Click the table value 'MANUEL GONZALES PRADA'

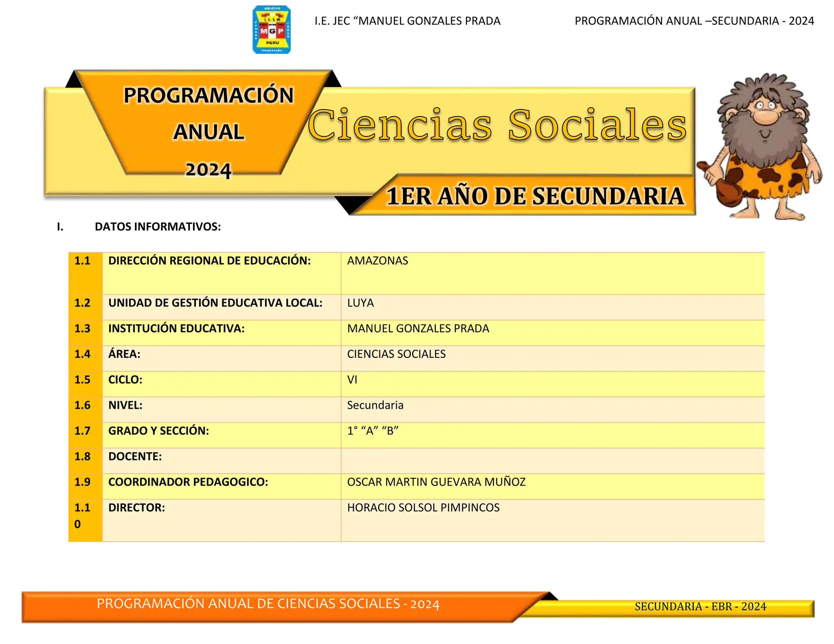418,329
